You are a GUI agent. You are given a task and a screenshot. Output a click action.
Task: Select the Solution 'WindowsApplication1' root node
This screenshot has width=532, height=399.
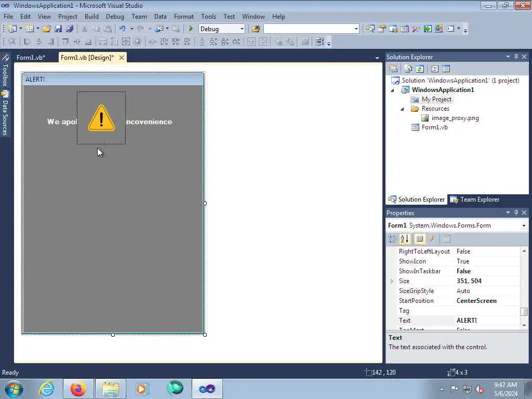(460, 81)
